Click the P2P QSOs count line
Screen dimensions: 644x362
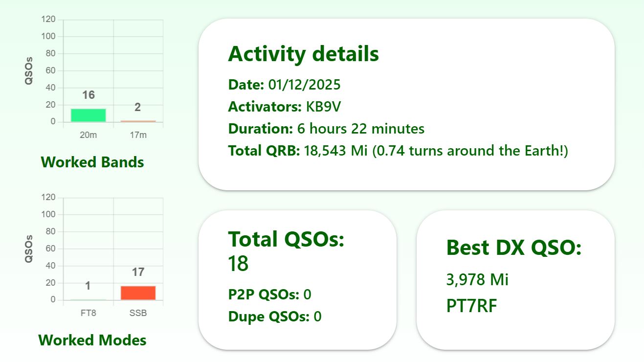coord(269,294)
